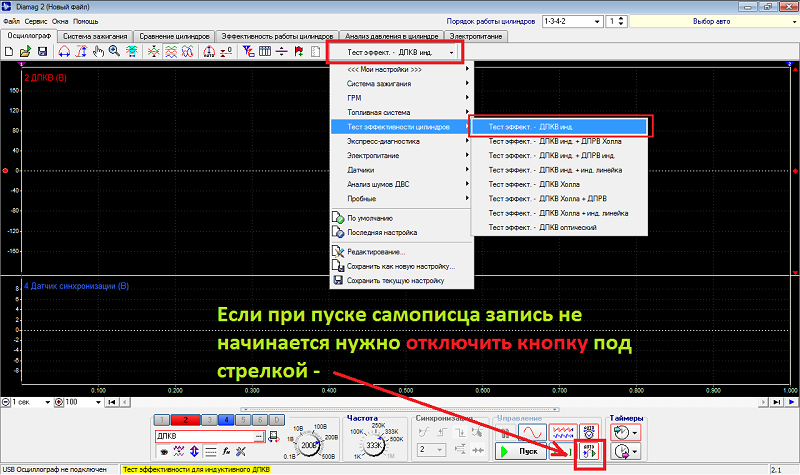Open the 100 value dropdown beside time scale

click(98, 402)
